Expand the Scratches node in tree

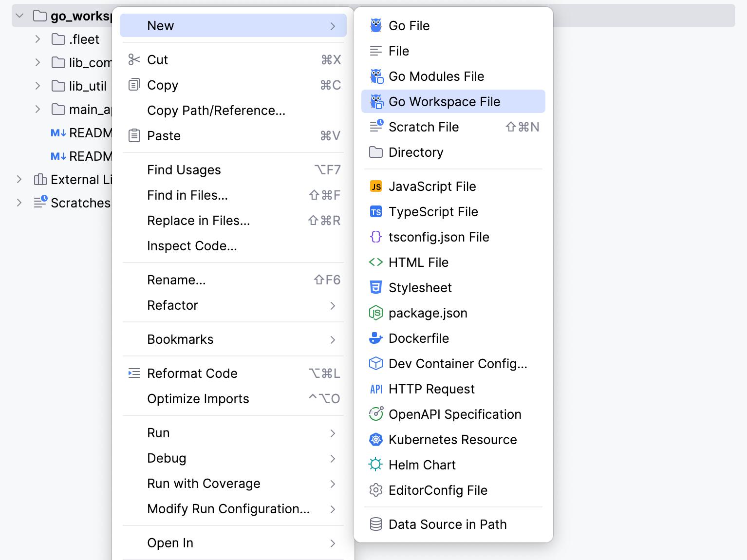click(19, 203)
